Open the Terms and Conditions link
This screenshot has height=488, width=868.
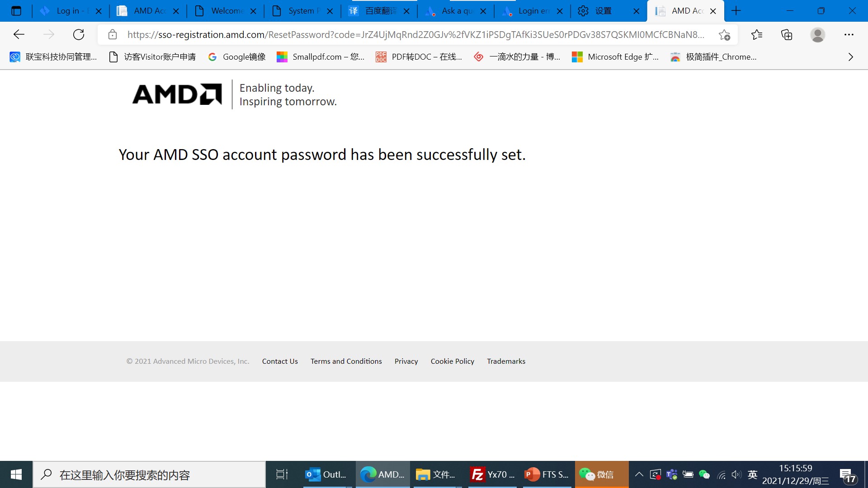[x=346, y=361]
